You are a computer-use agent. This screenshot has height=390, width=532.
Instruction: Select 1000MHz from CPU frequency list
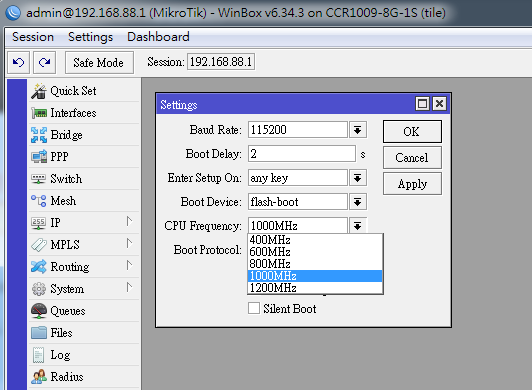tap(315, 276)
